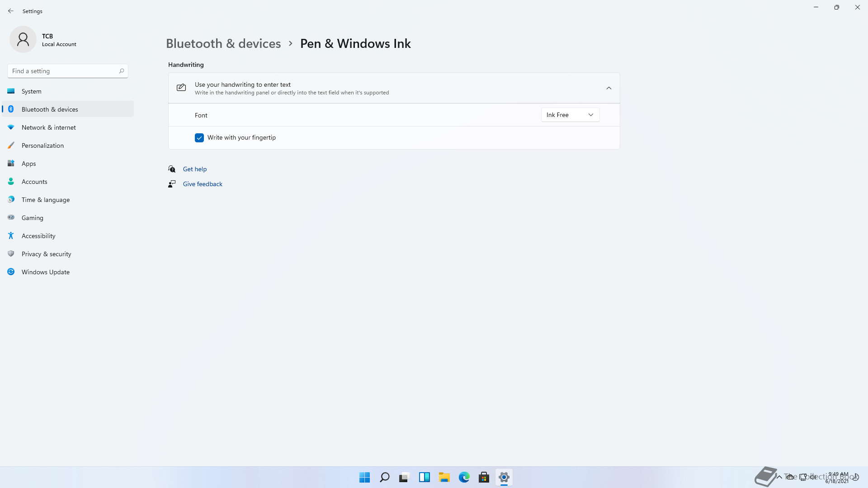Select Bluetooth & devices in the sidebar
Screen dimensions: 868x488
click(68, 109)
